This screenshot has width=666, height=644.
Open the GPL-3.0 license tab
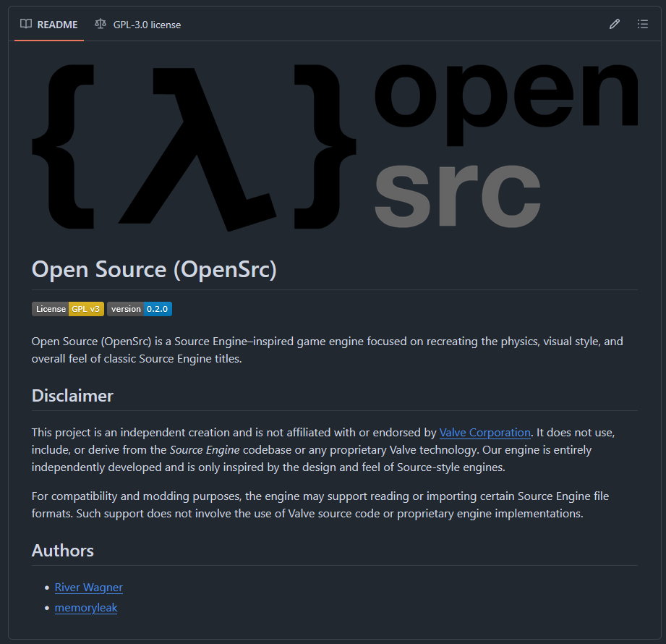(138, 25)
